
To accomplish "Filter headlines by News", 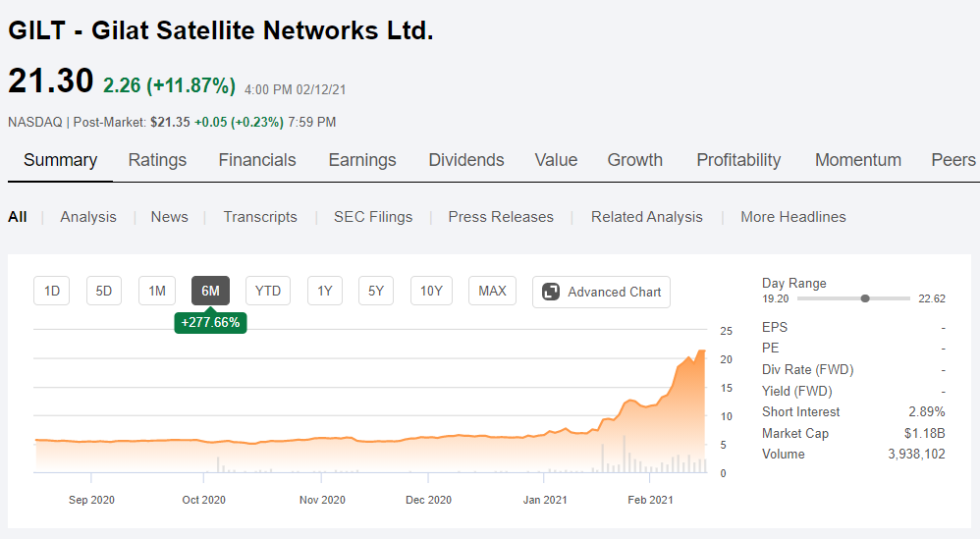I will 169,217.
